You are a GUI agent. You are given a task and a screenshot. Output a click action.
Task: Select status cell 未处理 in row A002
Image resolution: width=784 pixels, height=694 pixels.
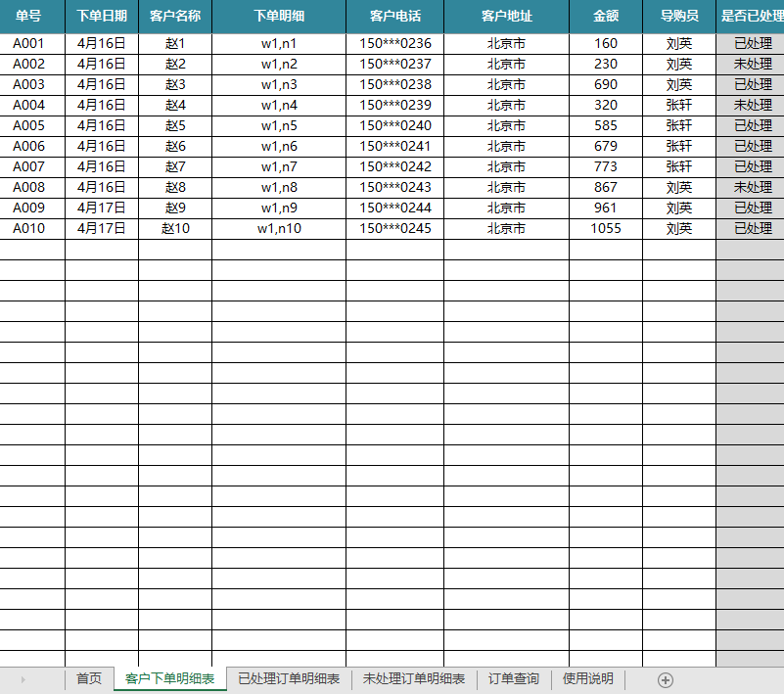[x=751, y=65]
